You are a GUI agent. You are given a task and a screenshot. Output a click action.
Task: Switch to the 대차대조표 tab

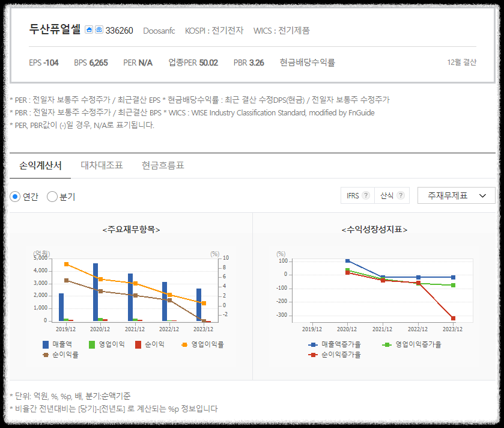(102, 165)
